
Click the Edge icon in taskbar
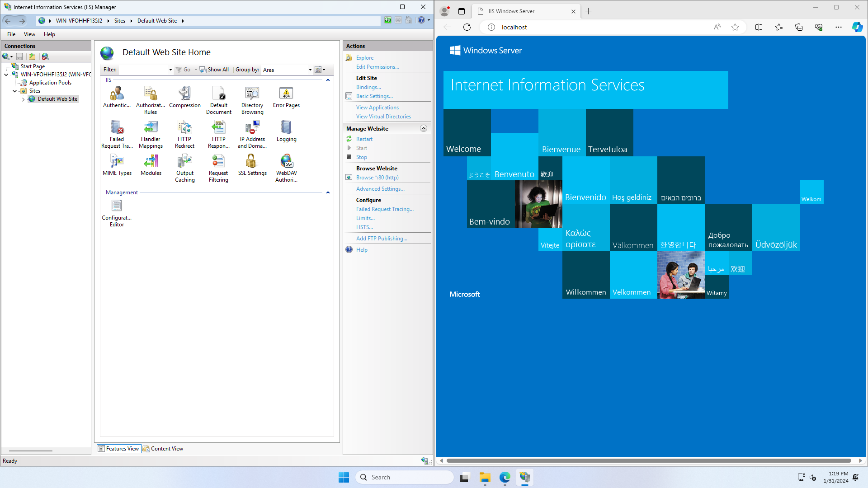[505, 477]
